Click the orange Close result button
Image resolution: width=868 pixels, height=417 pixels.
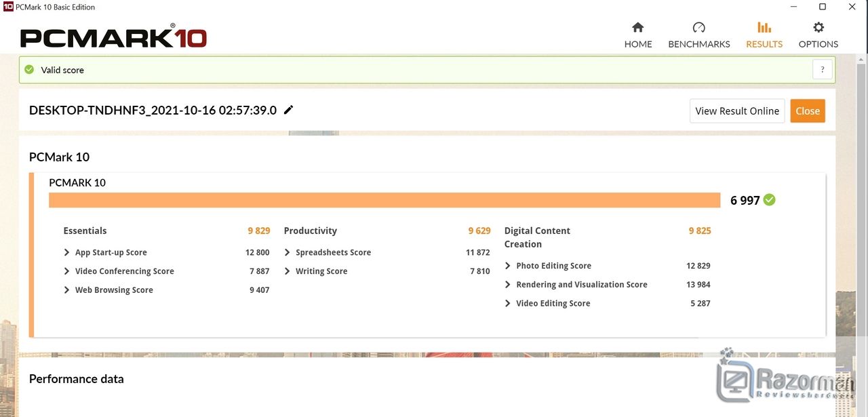[808, 111]
